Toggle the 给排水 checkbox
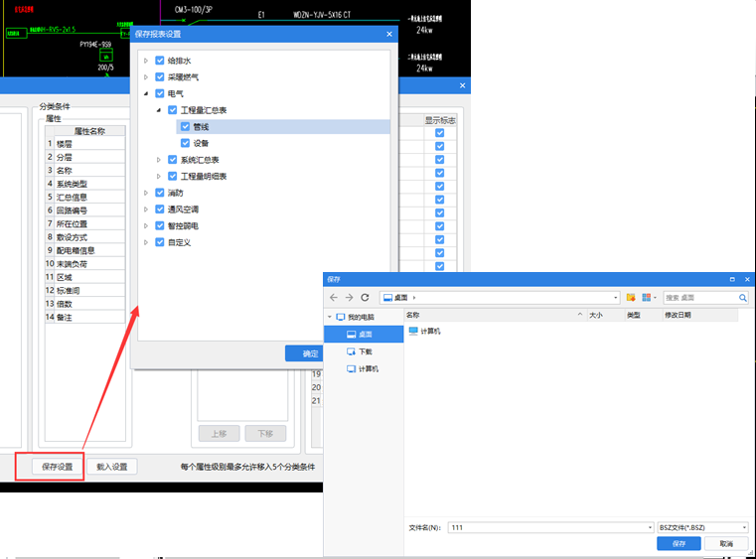 (x=160, y=61)
